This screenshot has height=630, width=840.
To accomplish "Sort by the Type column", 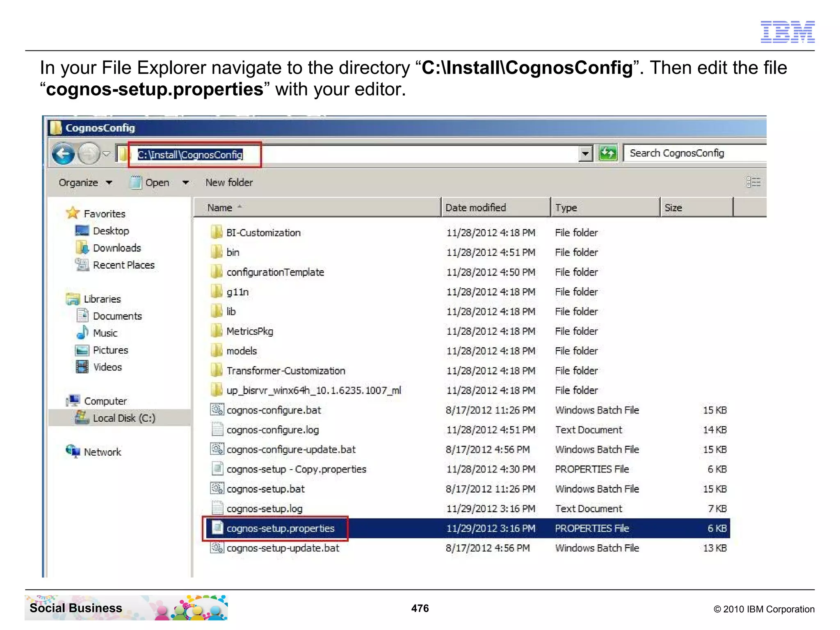I will [605, 208].
